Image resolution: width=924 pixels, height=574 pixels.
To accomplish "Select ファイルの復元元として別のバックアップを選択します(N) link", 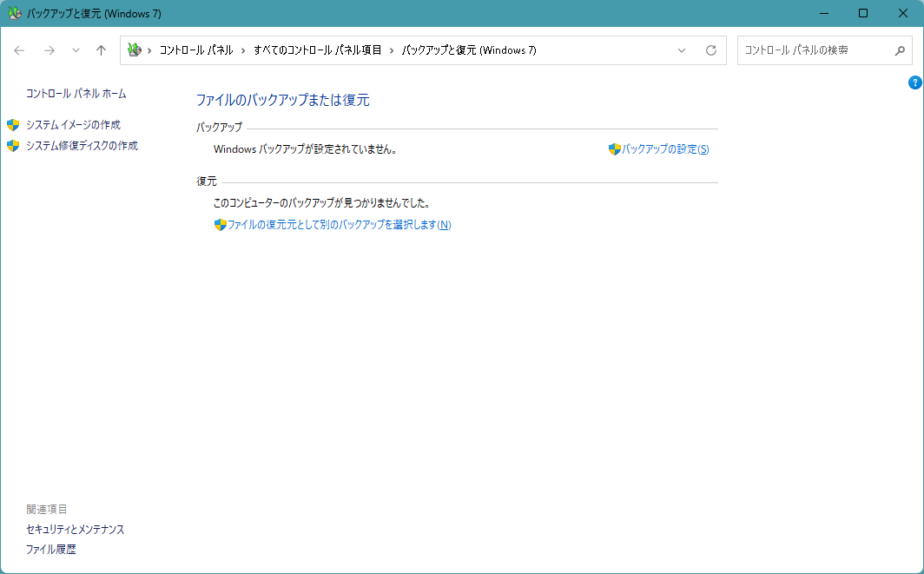I will 340,225.
